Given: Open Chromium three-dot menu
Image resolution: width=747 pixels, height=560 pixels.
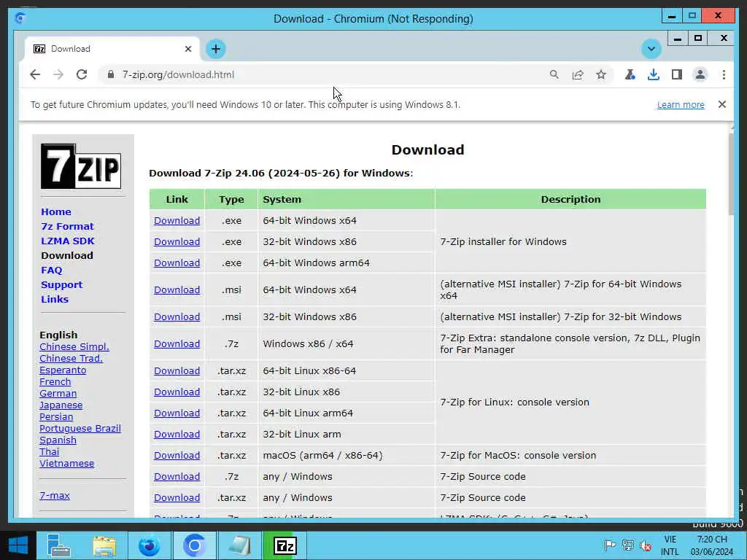Looking at the screenshot, I should tap(724, 75).
